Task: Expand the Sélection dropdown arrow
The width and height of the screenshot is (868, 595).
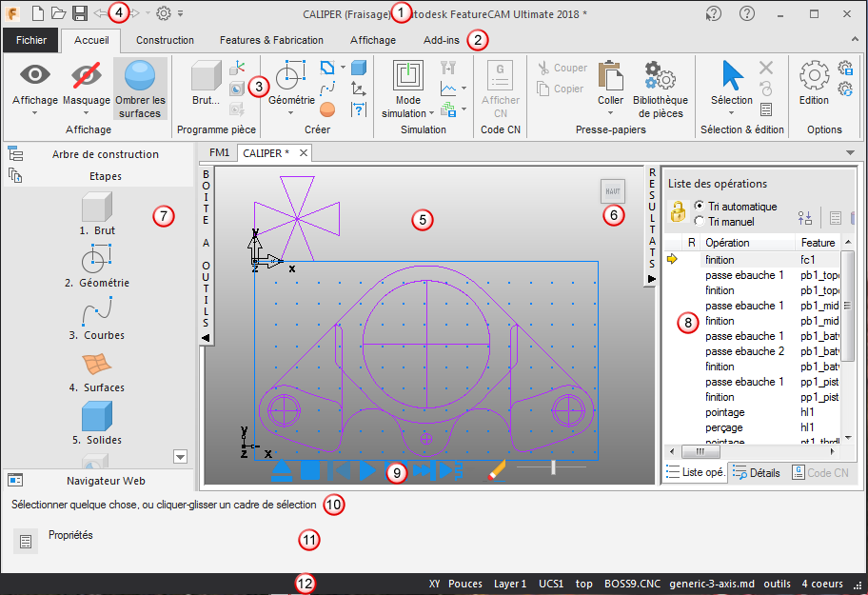Action: coord(731,113)
